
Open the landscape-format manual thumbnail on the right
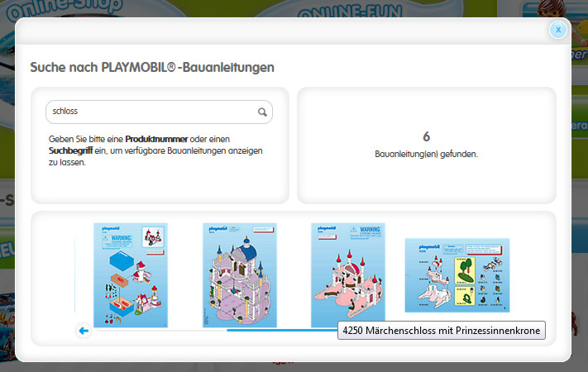click(x=457, y=275)
